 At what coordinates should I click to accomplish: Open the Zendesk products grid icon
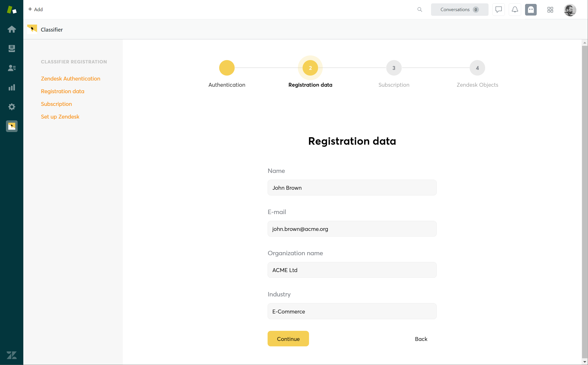550,10
